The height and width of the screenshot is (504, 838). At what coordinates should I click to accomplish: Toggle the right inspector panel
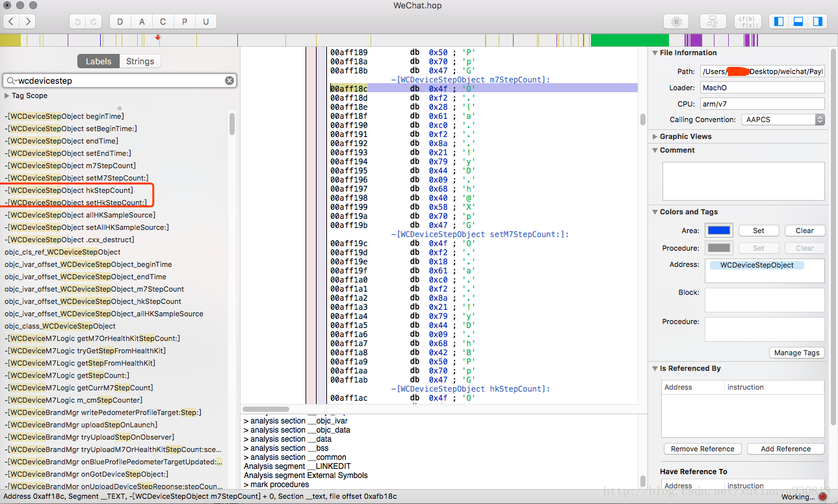(x=818, y=21)
